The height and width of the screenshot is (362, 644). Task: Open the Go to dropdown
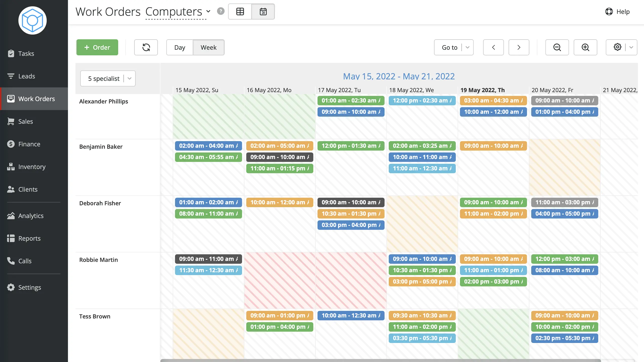[454, 47]
